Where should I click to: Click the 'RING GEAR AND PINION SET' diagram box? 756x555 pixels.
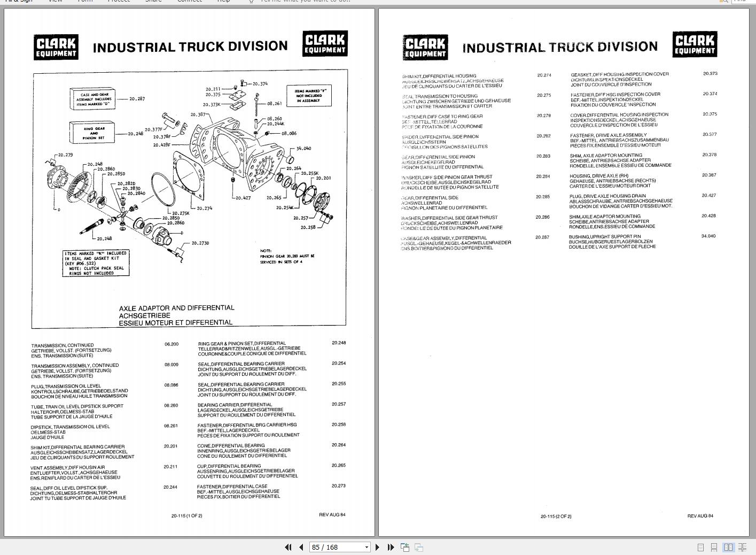(93, 133)
